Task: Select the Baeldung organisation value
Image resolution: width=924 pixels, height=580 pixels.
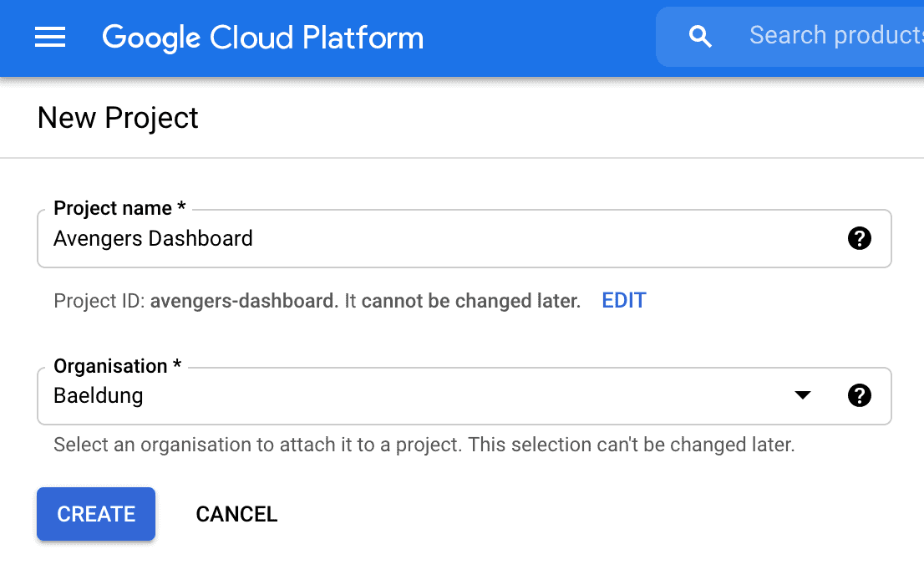Action: coord(99,395)
